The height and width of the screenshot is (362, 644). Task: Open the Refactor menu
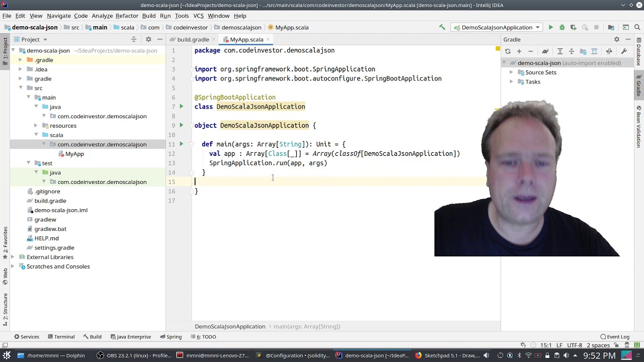(127, 16)
